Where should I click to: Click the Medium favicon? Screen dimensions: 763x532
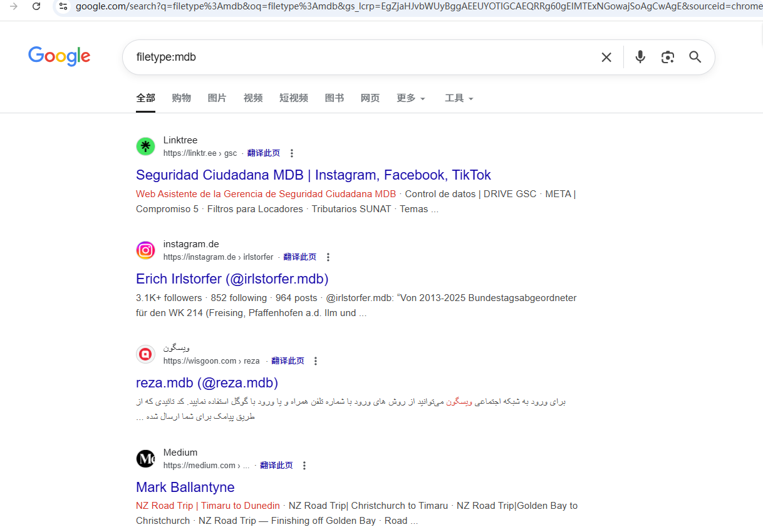(145, 459)
